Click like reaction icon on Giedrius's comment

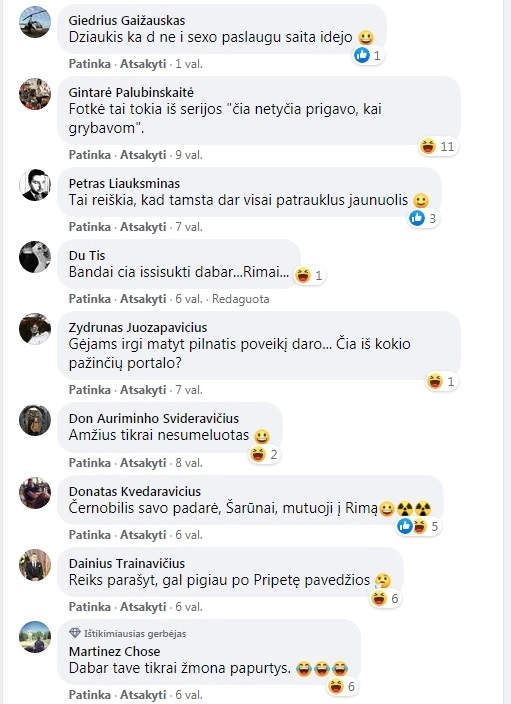(x=362, y=55)
